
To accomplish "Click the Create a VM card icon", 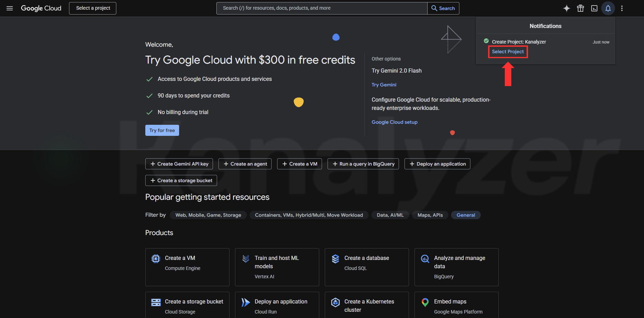I will click(x=156, y=259).
